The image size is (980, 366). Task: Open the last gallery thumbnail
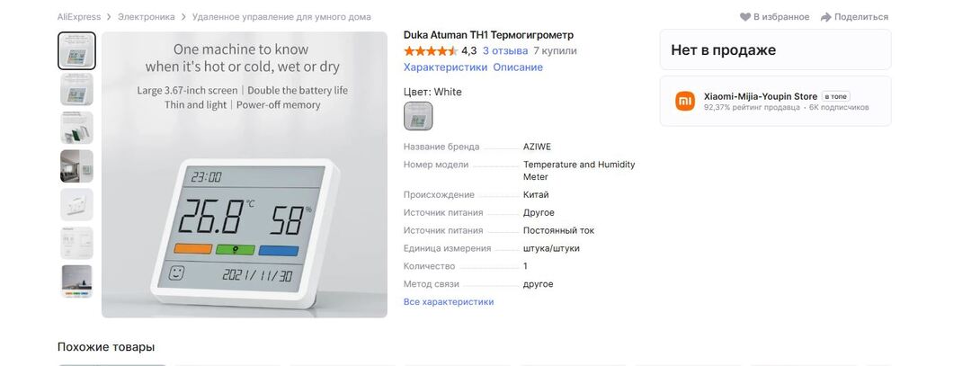[x=76, y=281]
